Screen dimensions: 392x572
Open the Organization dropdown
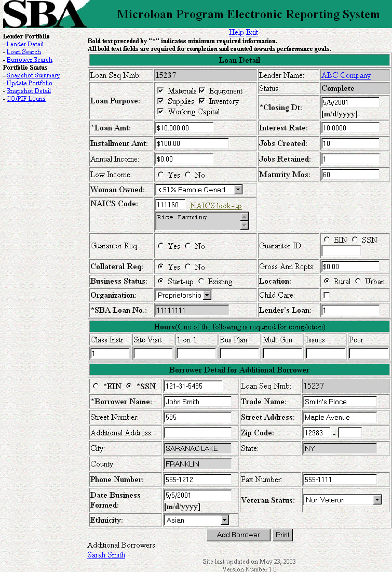click(x=183, y=295)
